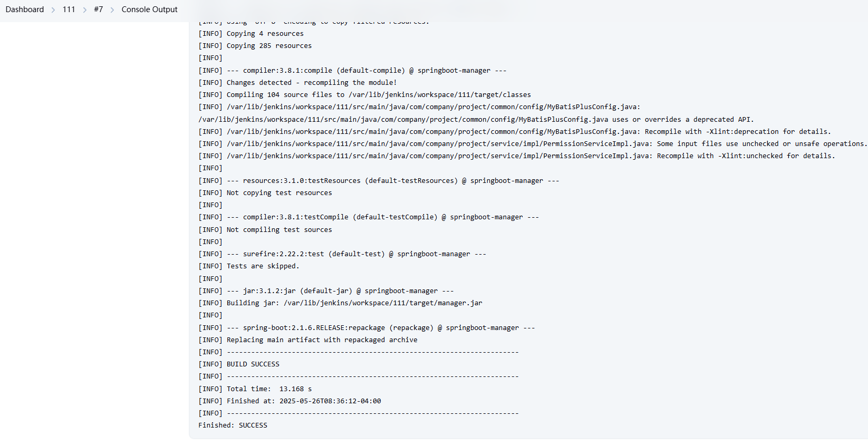Click the Copying 285 resources line
The image size is (868, 446).
255,46
